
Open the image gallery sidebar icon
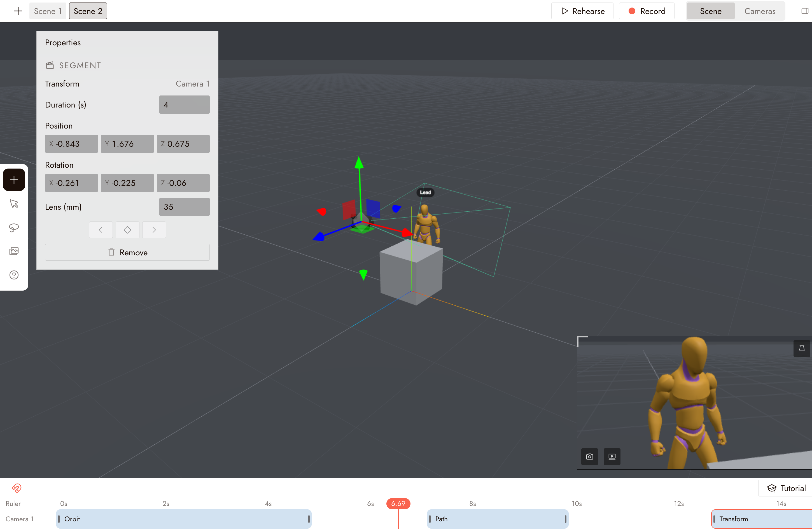coord(14,251)
